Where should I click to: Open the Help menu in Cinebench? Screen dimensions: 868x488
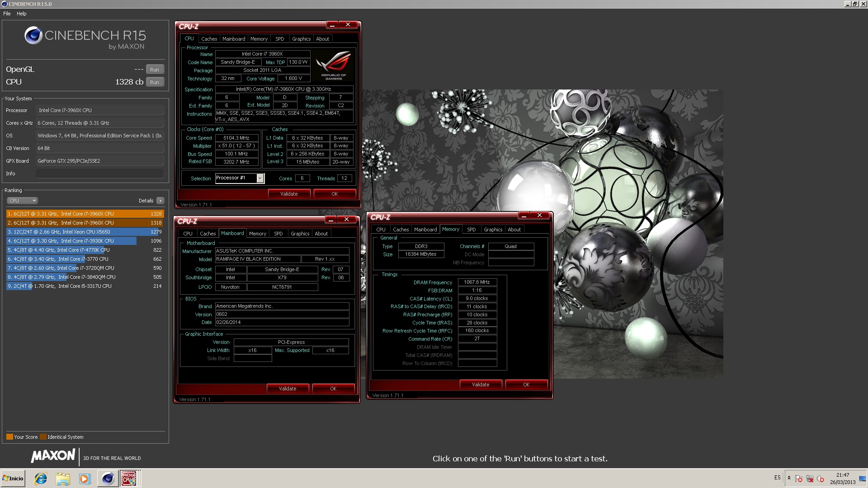coord(21,14)
